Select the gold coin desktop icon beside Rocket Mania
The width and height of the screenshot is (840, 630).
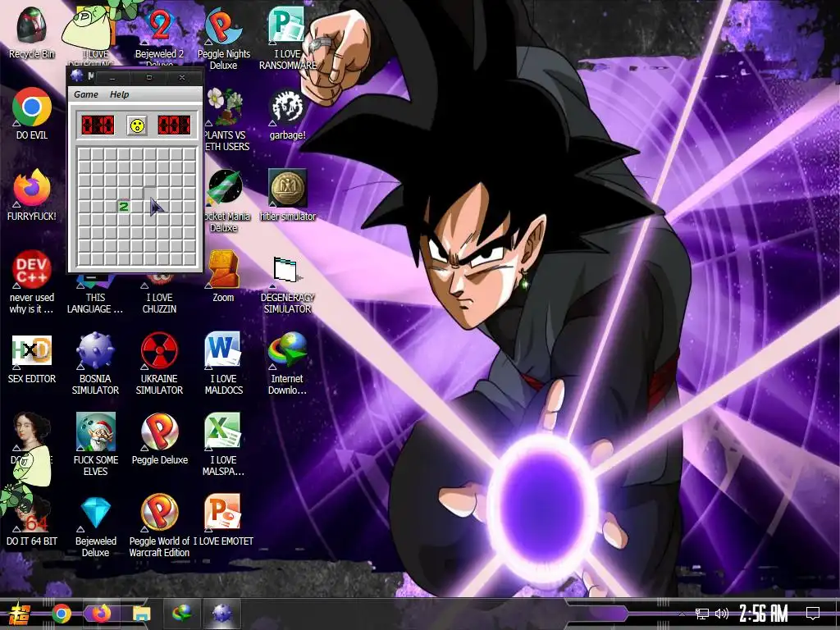[x=288, y=188]
